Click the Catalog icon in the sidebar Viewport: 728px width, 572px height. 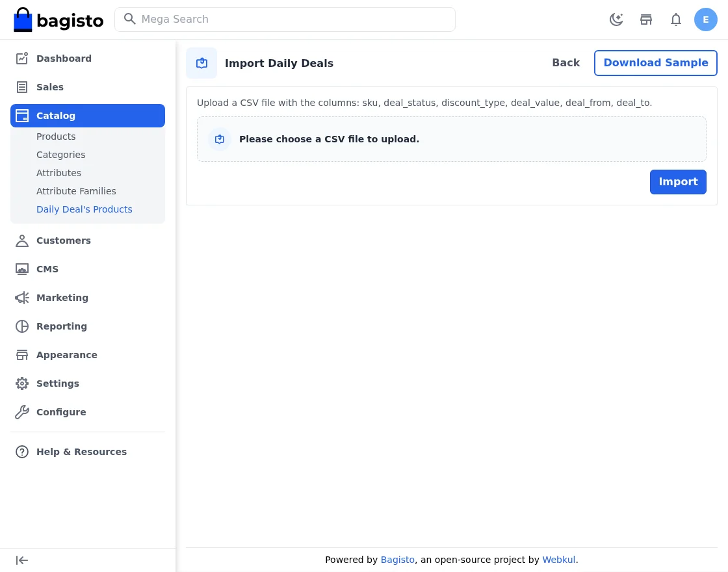click(x=22, y=116)
